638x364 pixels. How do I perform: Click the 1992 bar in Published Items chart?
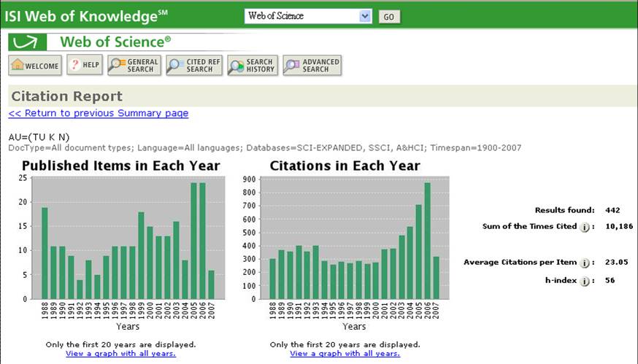[x=80, y=290]
